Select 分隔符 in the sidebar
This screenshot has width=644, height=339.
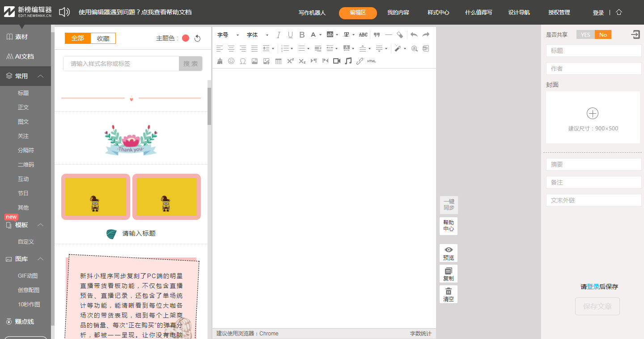26,150
